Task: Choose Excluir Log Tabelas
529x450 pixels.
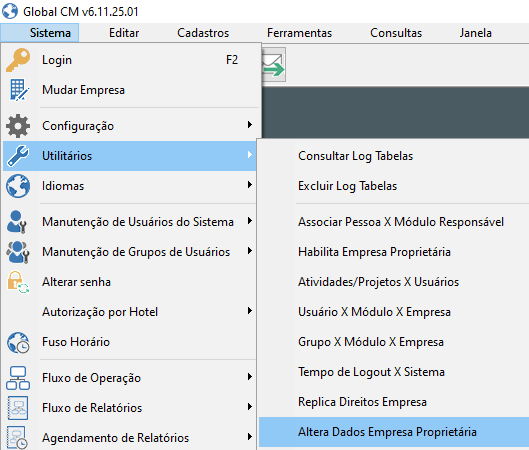Action: [x=394, y=186]
